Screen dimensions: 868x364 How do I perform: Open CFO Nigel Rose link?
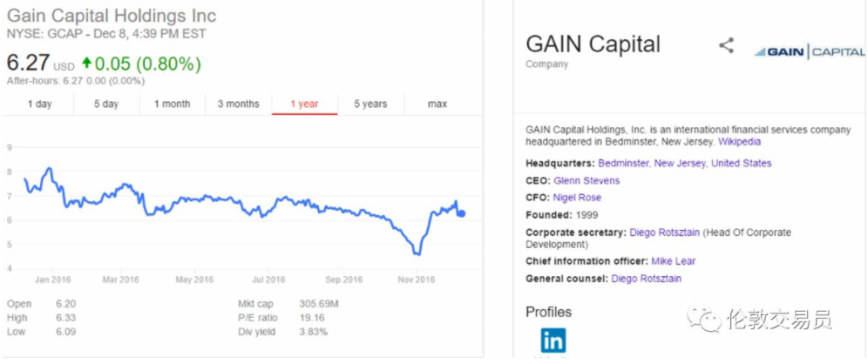tap(577, 198)
